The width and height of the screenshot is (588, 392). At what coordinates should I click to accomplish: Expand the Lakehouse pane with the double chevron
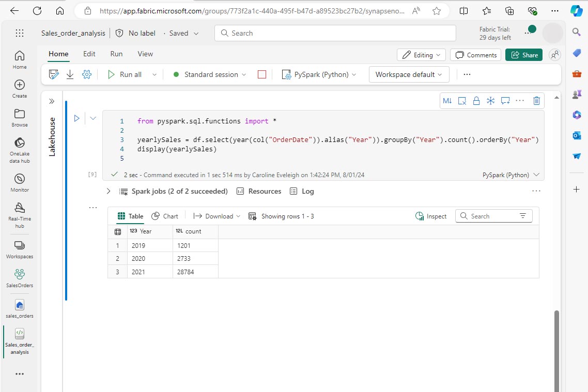point(52,101)
